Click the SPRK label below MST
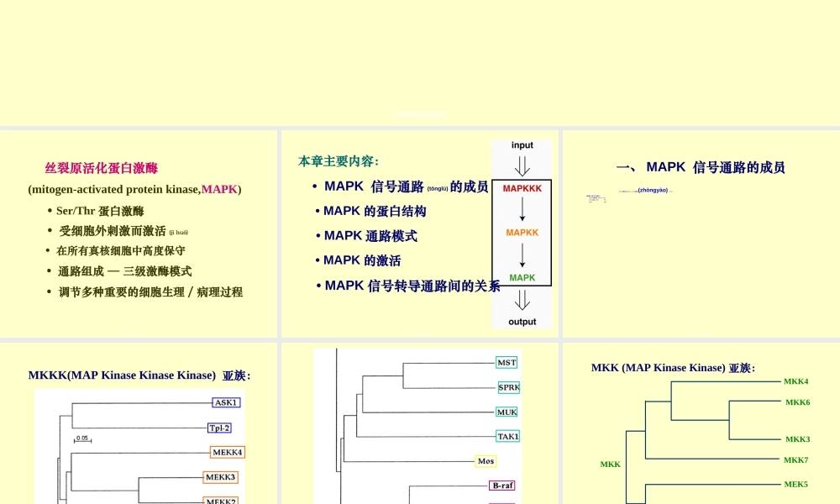The image size is (840, 504). pyautogui.click(x=507, y=388)
